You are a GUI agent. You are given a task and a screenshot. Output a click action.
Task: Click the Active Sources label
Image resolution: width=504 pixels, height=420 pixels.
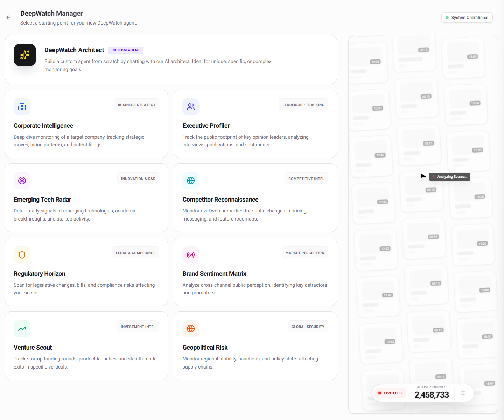(432, 387)
